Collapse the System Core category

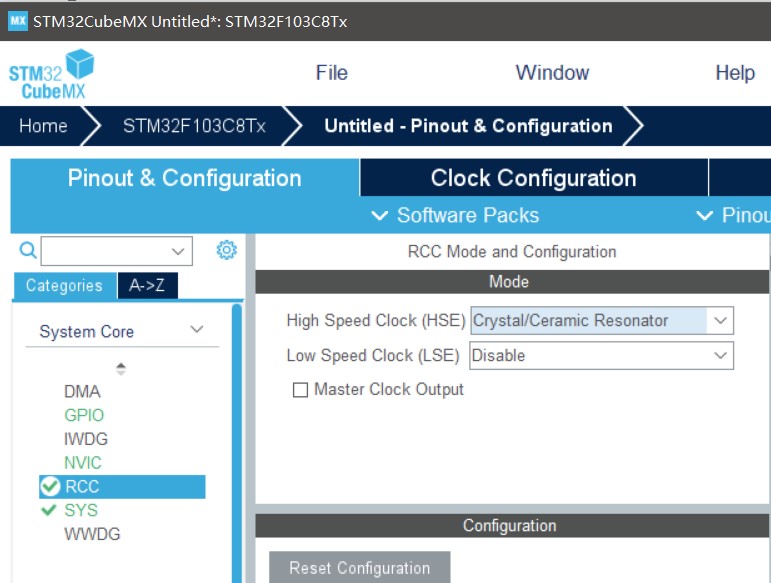[x=197, y=329]
